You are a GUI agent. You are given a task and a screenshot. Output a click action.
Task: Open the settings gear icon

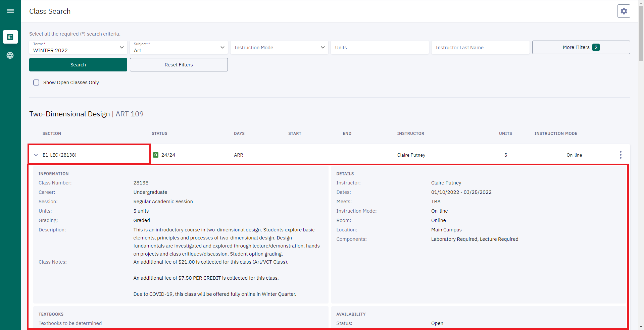pos(624,11)
